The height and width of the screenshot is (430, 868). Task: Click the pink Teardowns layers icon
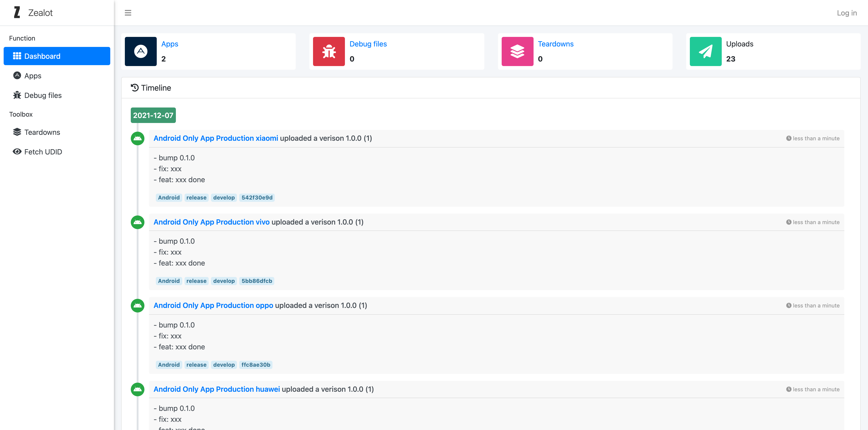pos(517,51)
